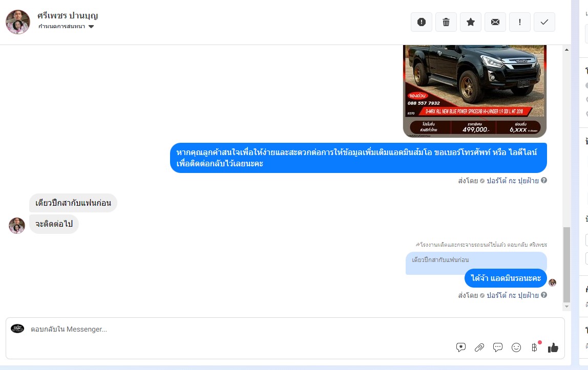Open emoji picker smiley icon
The width and height of the screenshot is (588, 370).
pos(516,347)
